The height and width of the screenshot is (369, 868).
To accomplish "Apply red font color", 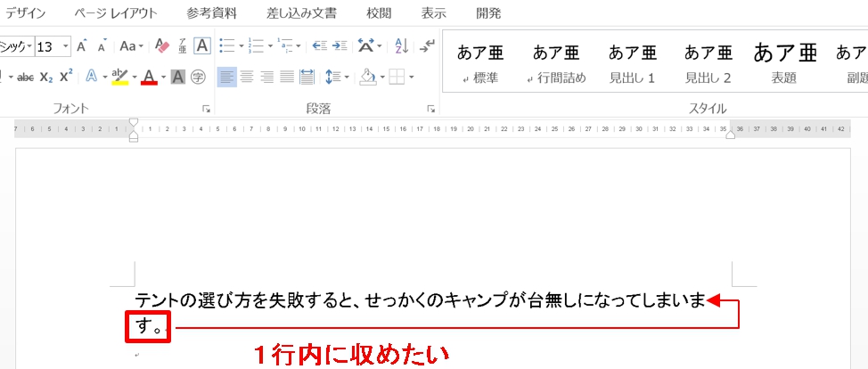I will tap(150, 77).
